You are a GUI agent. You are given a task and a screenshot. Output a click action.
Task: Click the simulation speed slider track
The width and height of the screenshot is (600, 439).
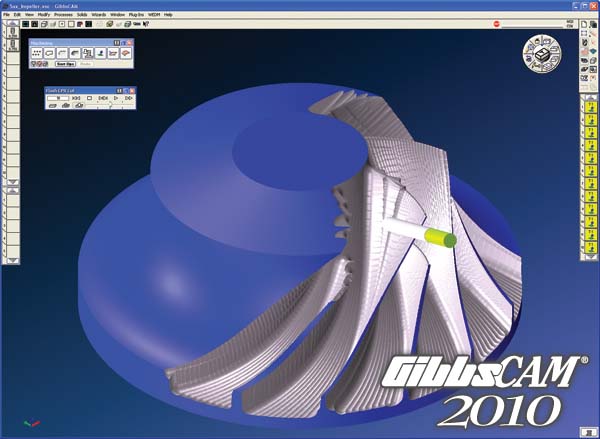[110, 105]
